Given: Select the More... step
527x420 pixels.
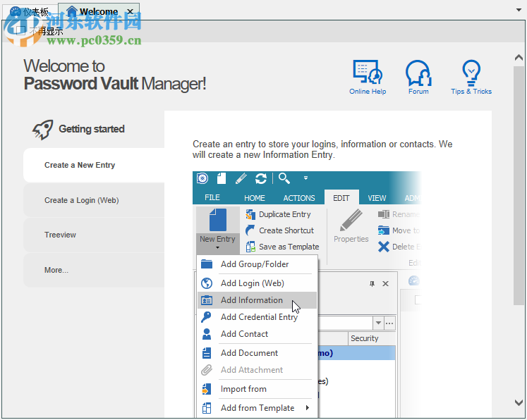Looking at the screenshot, I should click(94, 271).
